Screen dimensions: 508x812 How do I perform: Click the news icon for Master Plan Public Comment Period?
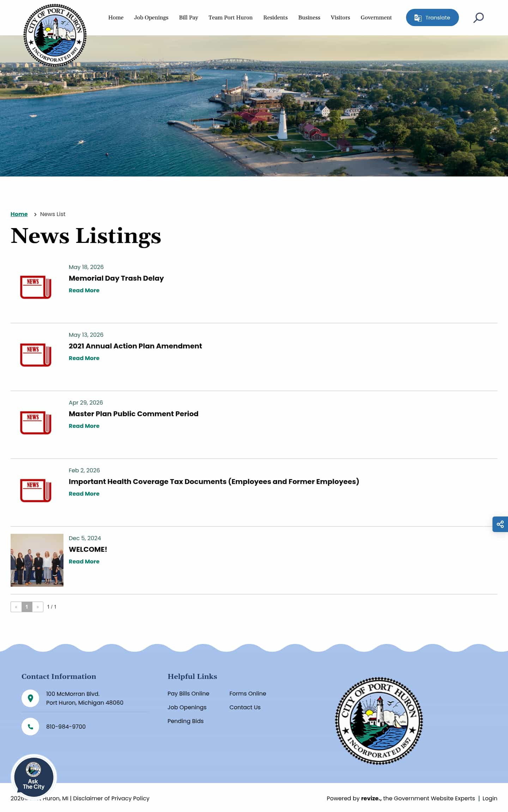pyautogui.click(x=36, y=423)
